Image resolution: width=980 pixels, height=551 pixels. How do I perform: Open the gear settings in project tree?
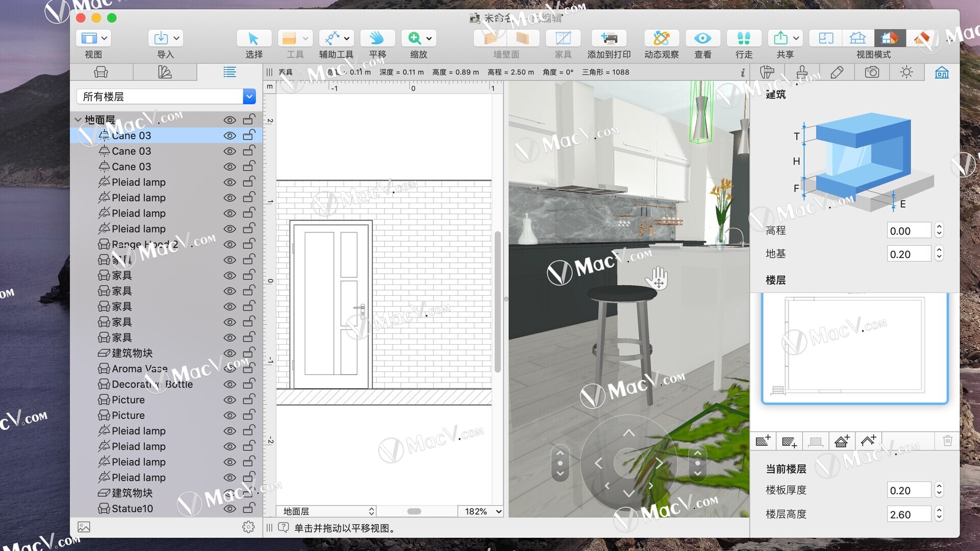(248, 527)
